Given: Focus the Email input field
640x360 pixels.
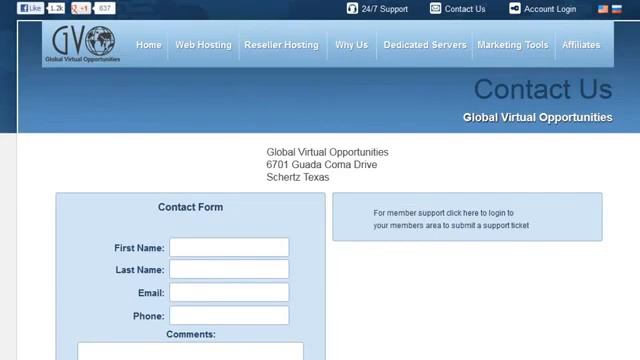Looking at the screenshot, I should click(229, 292).
